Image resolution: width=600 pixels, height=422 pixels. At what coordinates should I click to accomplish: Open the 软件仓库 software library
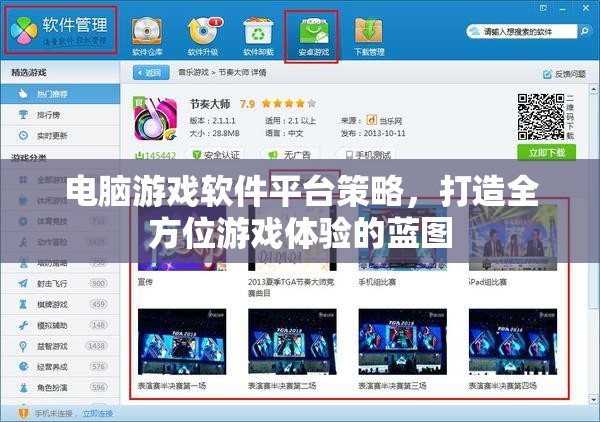point(147,37)
